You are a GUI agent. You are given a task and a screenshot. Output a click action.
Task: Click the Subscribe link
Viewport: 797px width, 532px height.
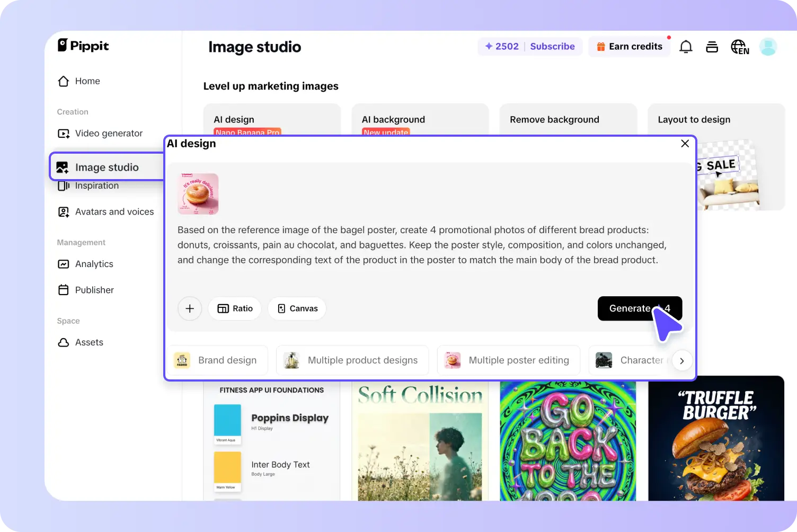tap(552, 46)
